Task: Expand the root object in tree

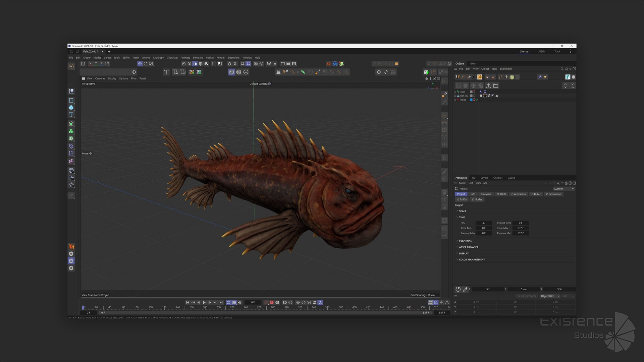Action: tap(455, 92)
